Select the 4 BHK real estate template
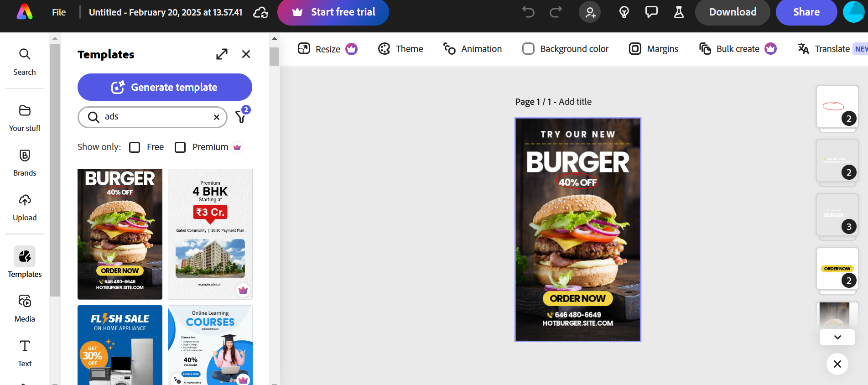This screenshot has height=385, width=868. click(210, 234)
